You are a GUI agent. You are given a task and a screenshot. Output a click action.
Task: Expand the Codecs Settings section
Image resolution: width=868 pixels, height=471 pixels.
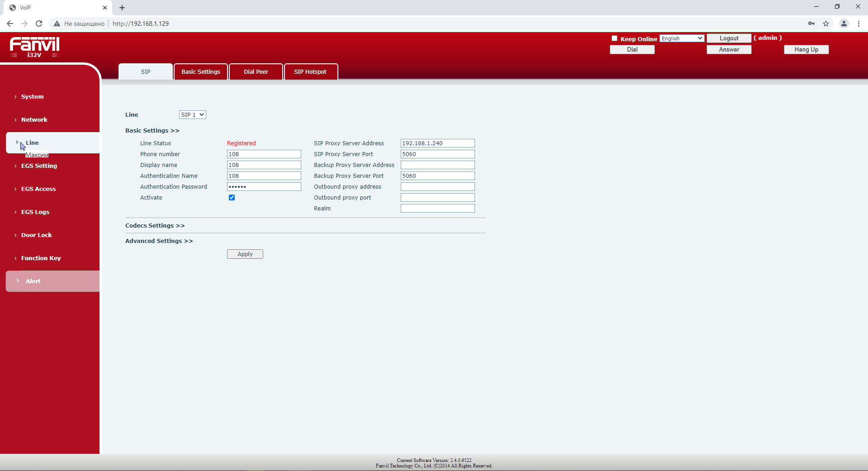click(155, 226)
